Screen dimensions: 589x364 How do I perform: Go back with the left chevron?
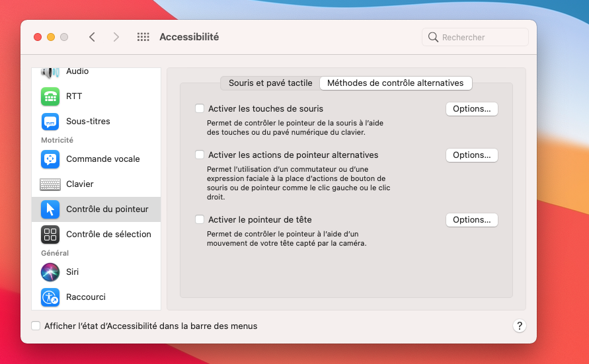pos(92,37)
